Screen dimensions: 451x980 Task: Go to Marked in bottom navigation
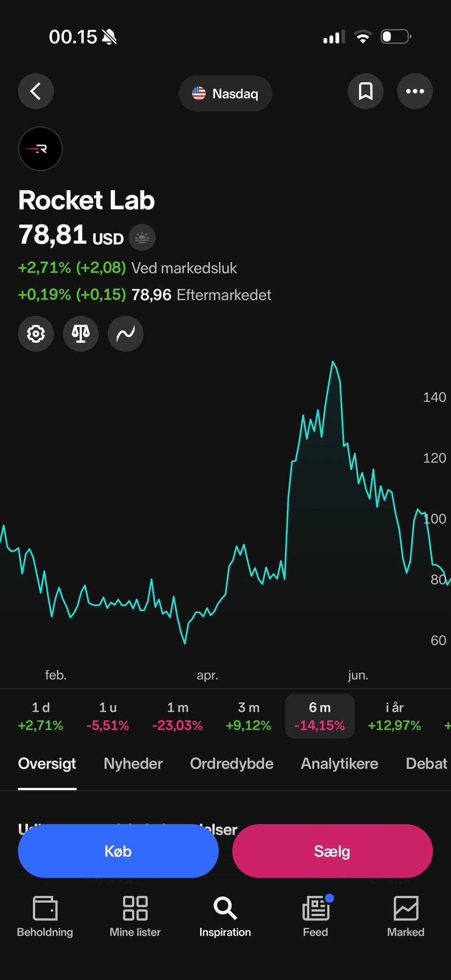click(405, 916)
